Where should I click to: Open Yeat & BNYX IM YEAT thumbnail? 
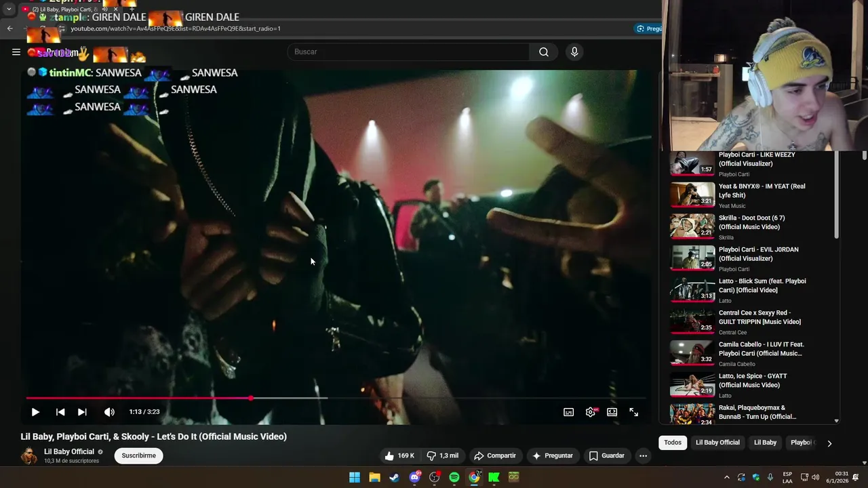tap(692, 195)
